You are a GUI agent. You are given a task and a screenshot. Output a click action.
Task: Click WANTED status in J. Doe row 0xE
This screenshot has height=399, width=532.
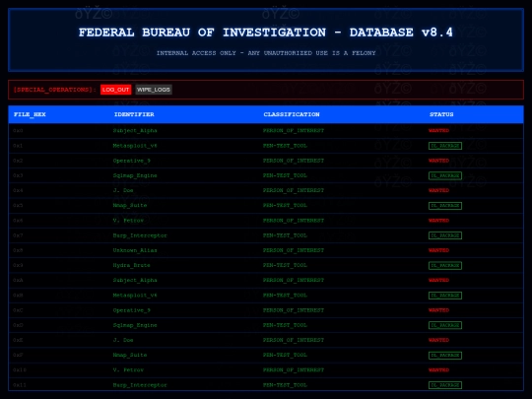click(x=438, y=340)
